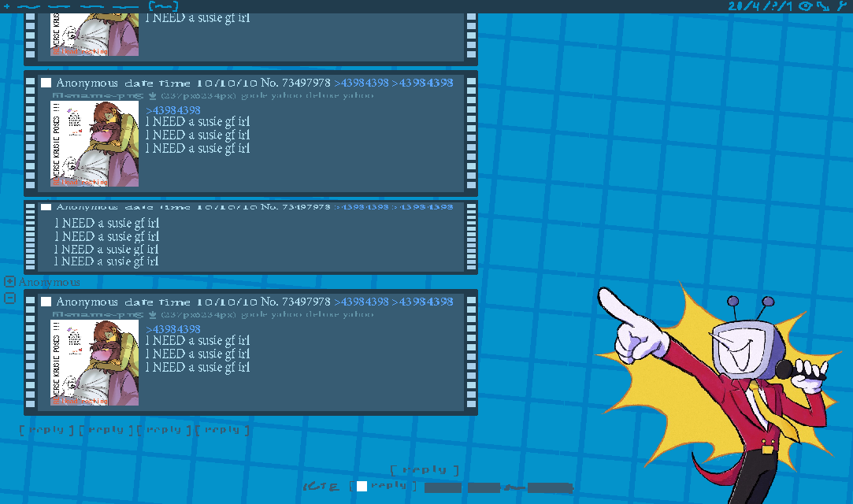
Task: Open the filename link of the middle image post
Action: [98, 96]
